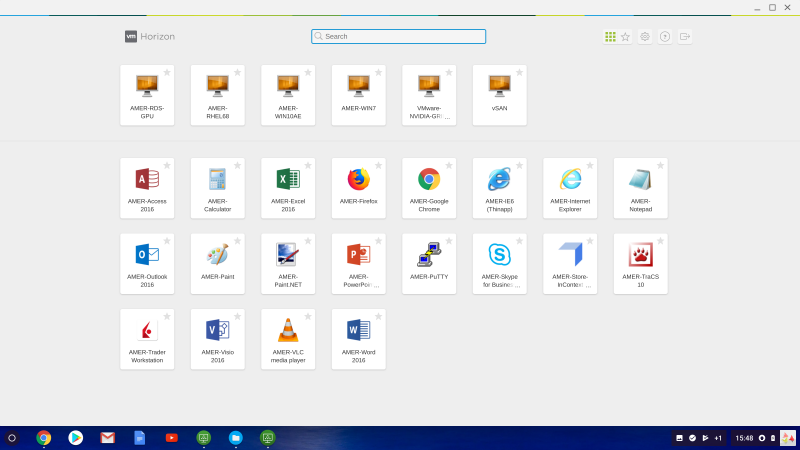The width and height of the screenshot is (800, 450).
Task: Show favorites only view
Action: 625,37
